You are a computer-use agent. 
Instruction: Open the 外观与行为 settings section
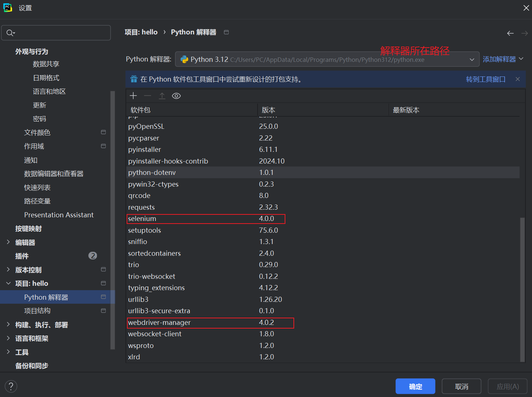(32, 52)
